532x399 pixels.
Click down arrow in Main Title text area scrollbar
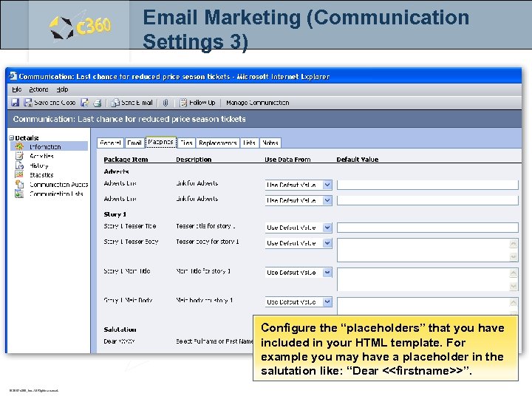pyautogui.click(x=514, y=287)
